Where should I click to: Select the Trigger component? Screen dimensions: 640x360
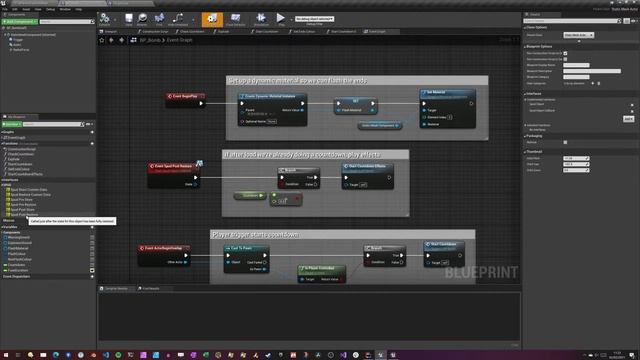tap(18, 40)
